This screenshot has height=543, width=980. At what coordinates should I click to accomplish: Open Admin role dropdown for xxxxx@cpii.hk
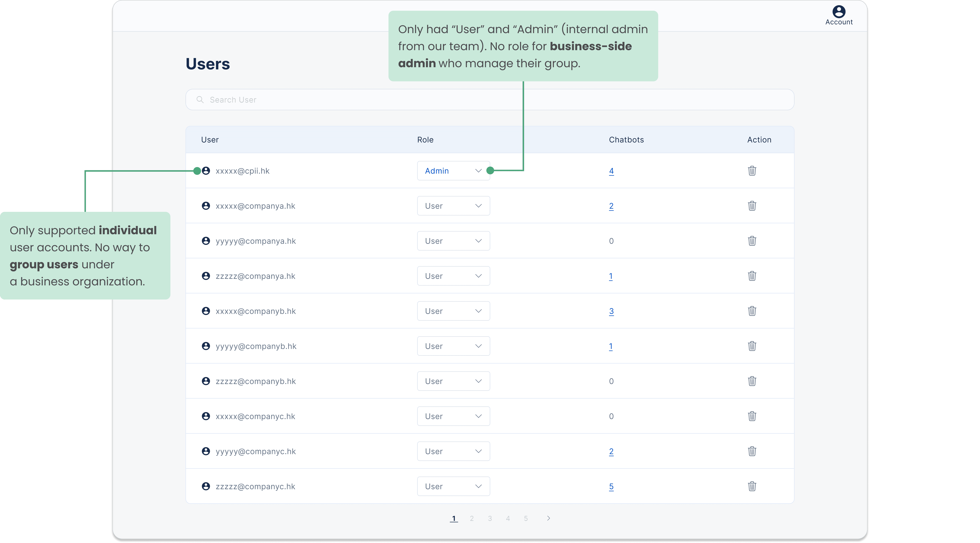point(453,171)
